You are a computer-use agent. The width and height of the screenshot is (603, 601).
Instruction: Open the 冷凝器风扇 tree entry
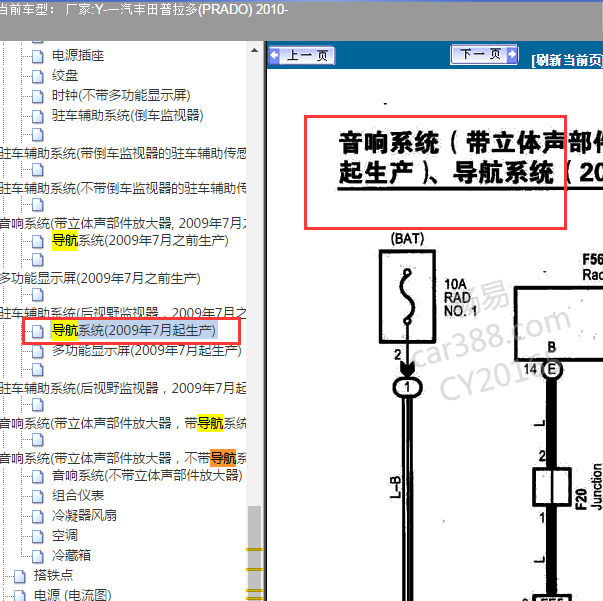(x=84, y=516)
